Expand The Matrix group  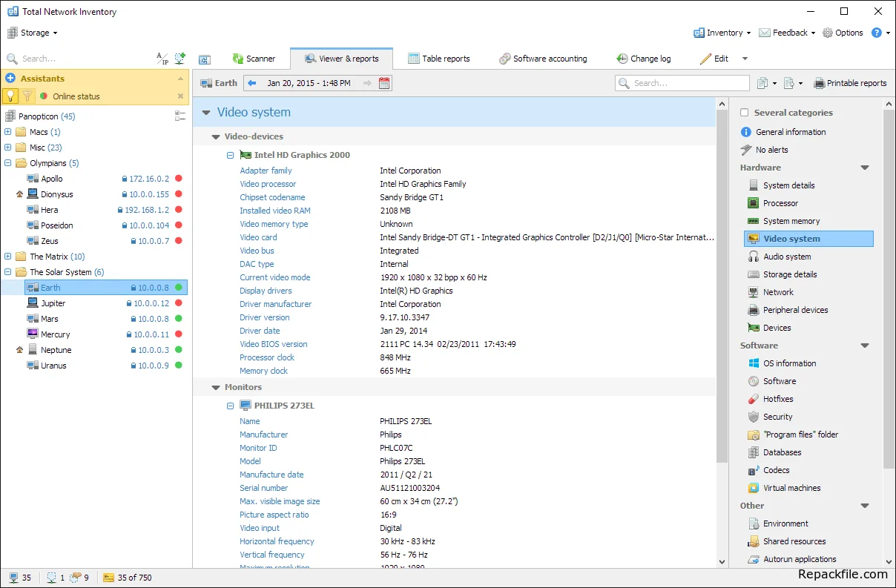(x=8, y=257)
